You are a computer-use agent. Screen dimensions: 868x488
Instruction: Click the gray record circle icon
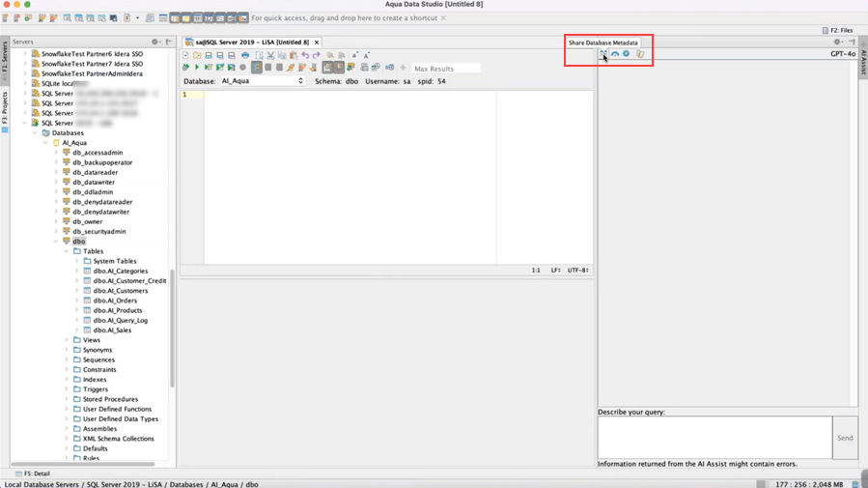[x=242, y=67]
